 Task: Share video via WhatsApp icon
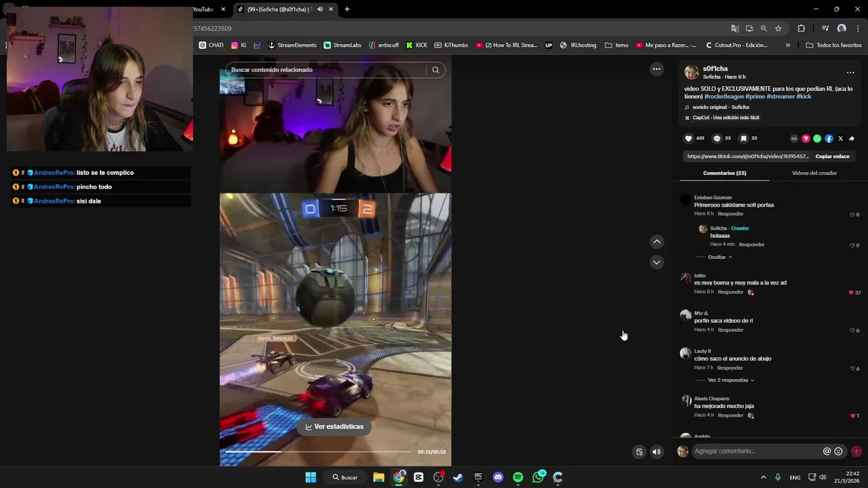click(x=817, y=138)
